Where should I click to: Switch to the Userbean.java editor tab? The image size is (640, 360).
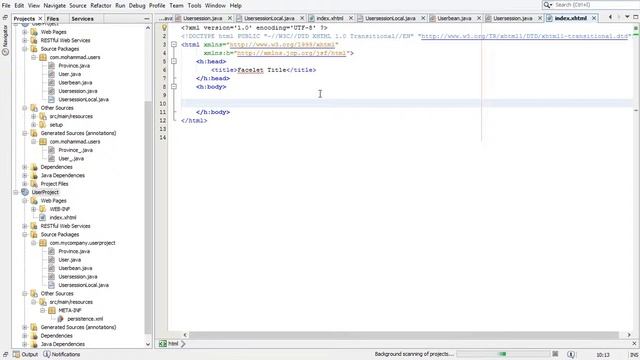tap(454, 18)
